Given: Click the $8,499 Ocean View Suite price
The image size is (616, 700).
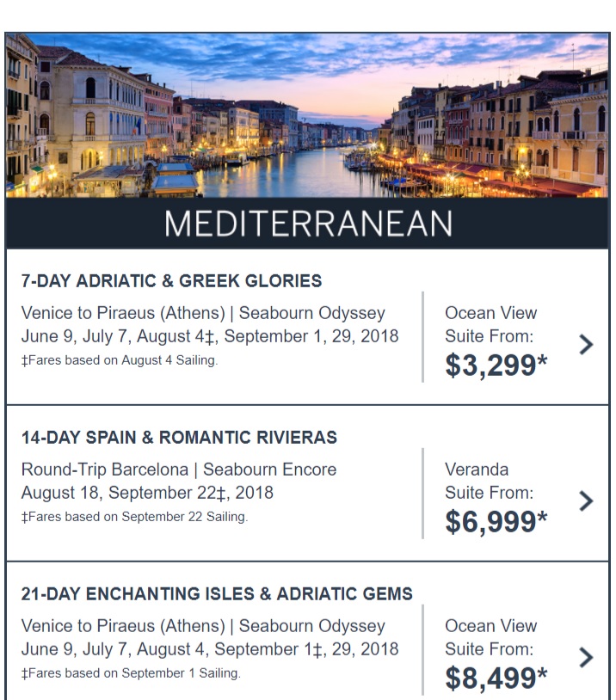Looking at the screenshot, I should click(x=496, y=679).
